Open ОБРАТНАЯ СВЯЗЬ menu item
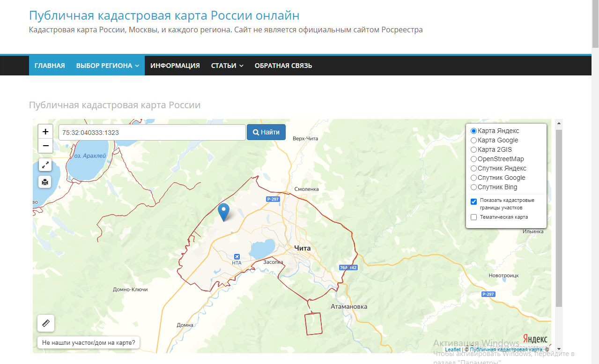 [283, 66]
